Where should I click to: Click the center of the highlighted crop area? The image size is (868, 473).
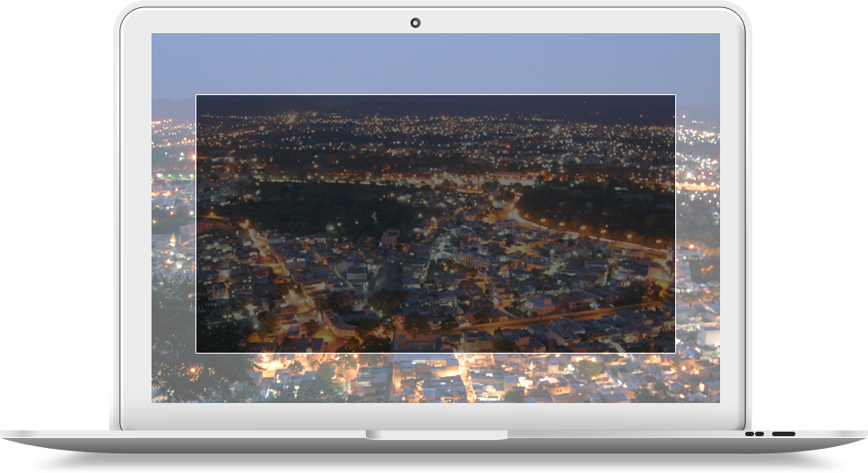click(435, 223)
